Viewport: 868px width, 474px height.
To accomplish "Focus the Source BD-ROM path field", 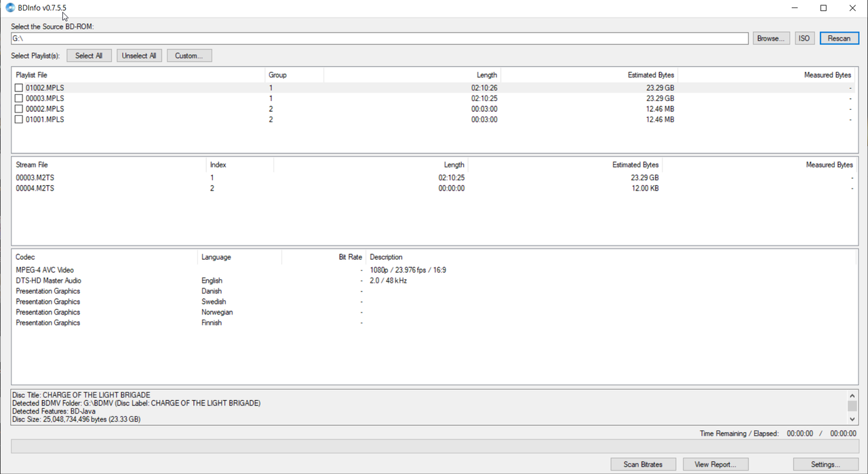I will coord(380,39).
